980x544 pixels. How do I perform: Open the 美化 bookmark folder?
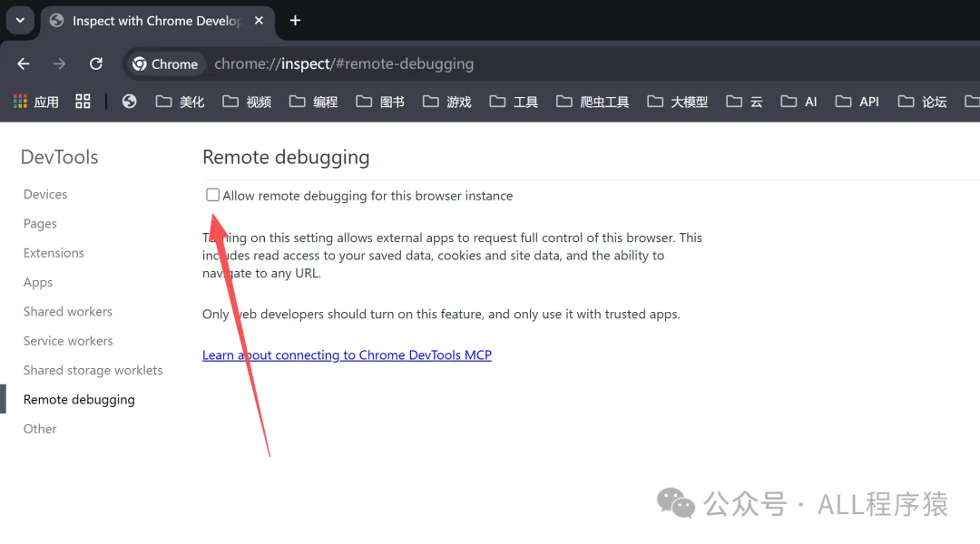click(180, 102)
